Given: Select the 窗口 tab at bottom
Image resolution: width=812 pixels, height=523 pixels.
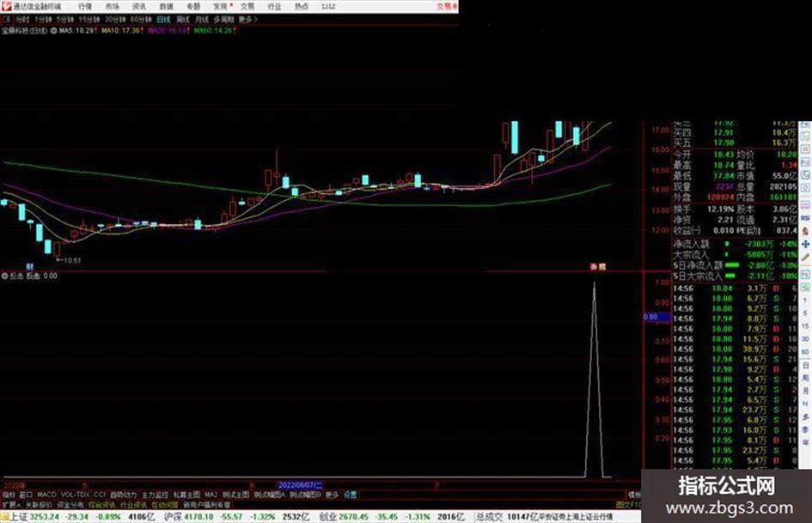Looking at the screenshot, I should click(26, 495).
